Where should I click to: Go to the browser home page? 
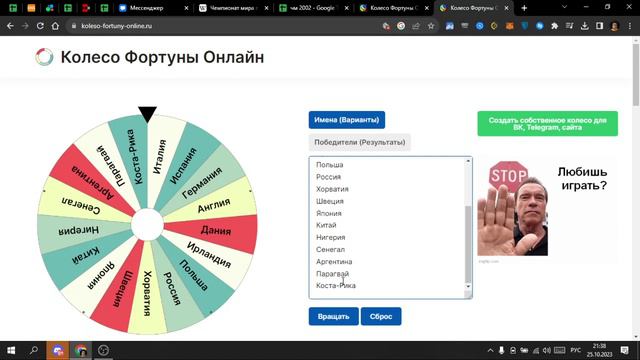pos(55,26)
